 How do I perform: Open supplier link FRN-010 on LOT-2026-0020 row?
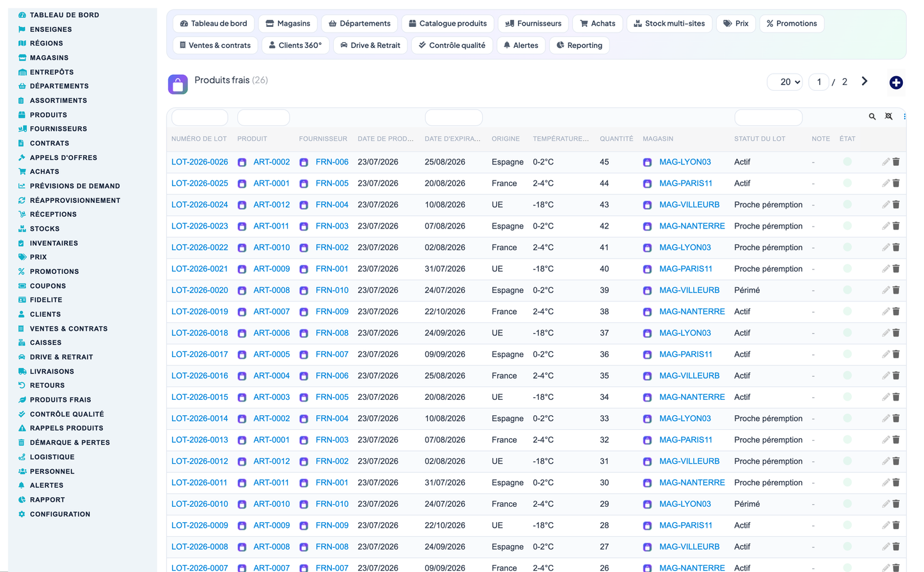click(x=332, y=290)
